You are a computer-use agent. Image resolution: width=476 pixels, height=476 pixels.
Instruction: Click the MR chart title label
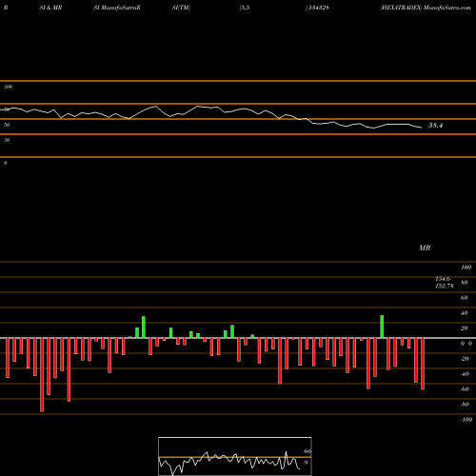(x=425, y=248)
